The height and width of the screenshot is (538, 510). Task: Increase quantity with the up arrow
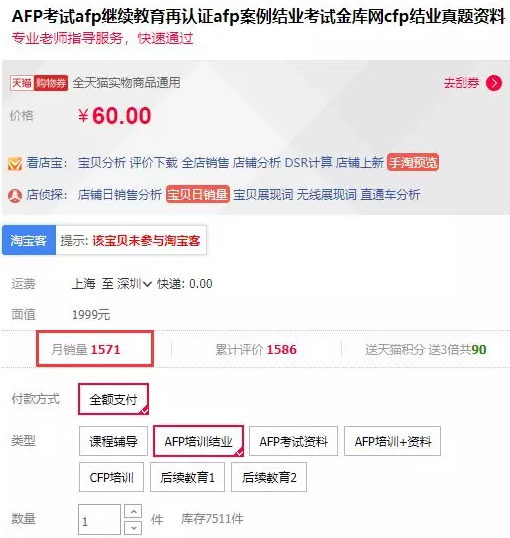(133, 512)
